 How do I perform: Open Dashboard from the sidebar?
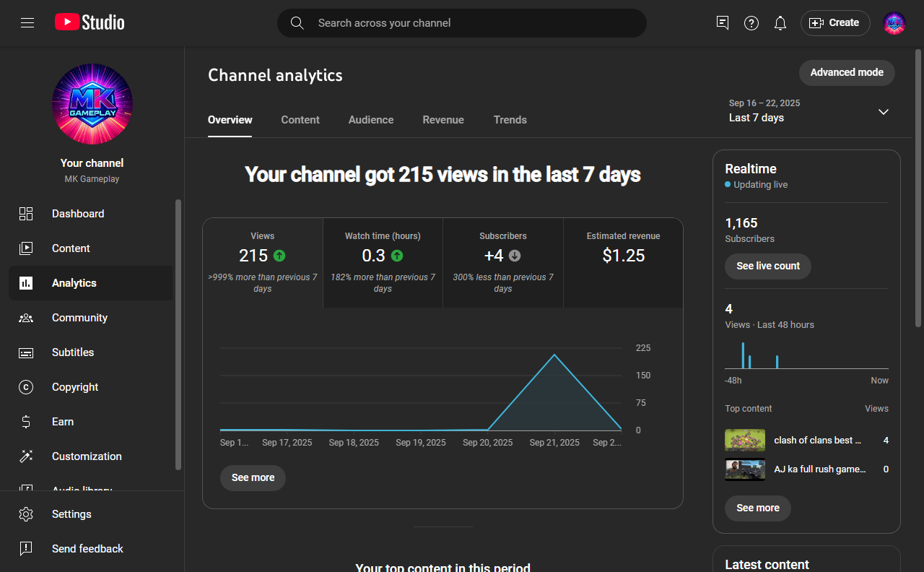(x=78, y=214)
